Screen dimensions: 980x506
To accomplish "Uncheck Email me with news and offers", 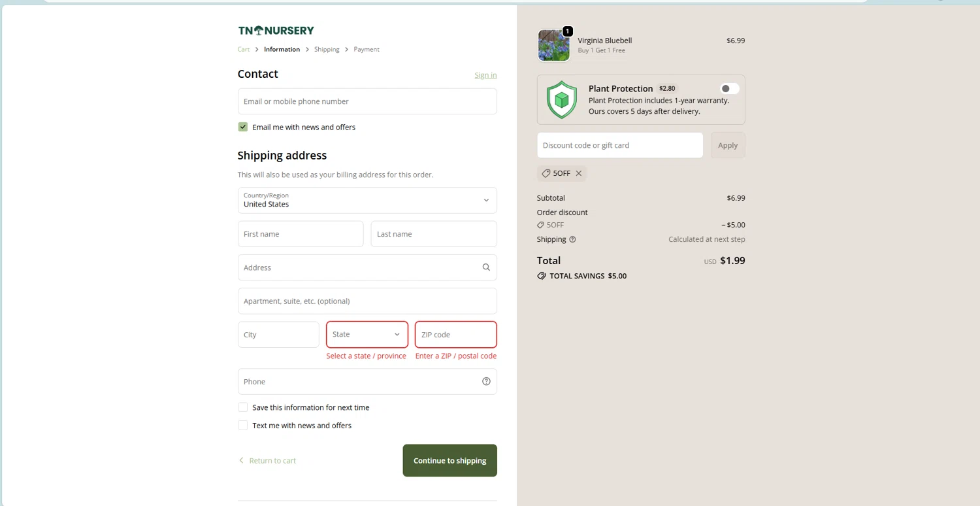I will (x=243, y=127).
